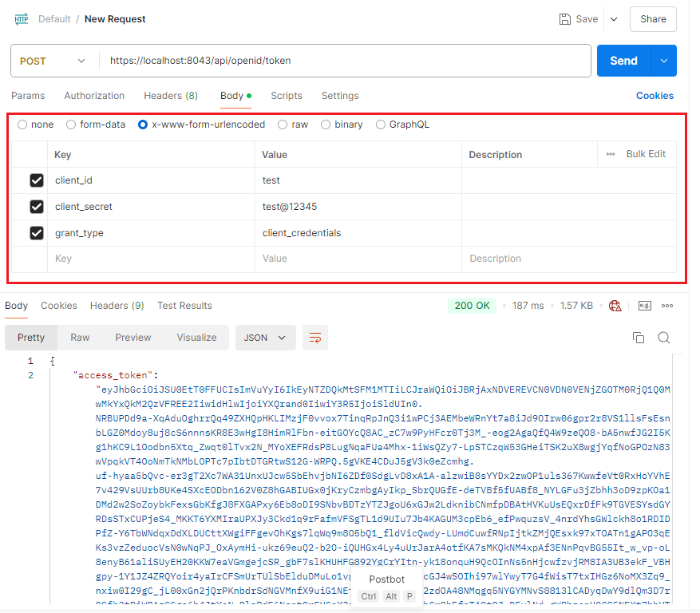
Task: Click the save response as example icon
Action: [644, 306]
